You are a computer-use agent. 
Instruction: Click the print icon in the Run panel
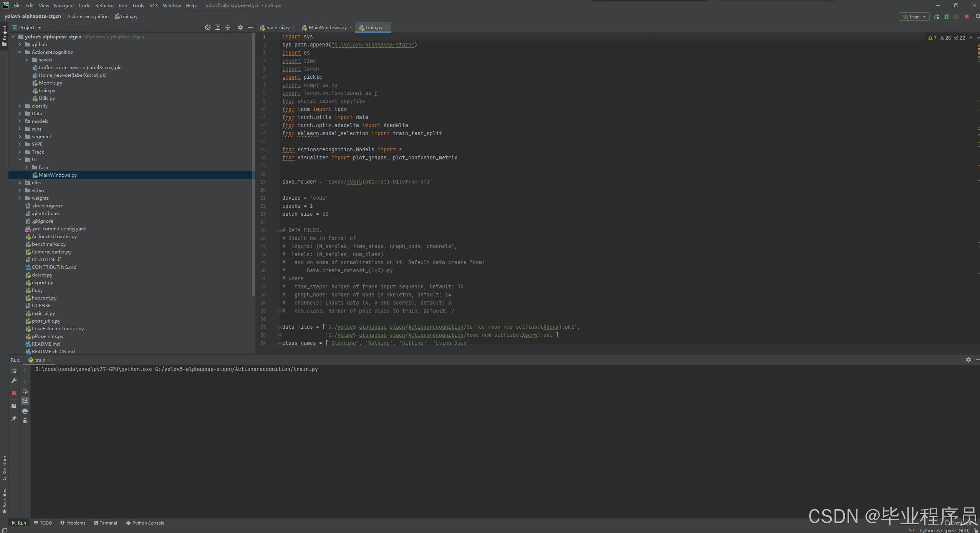pyautogui.click(x=25, y=411)
